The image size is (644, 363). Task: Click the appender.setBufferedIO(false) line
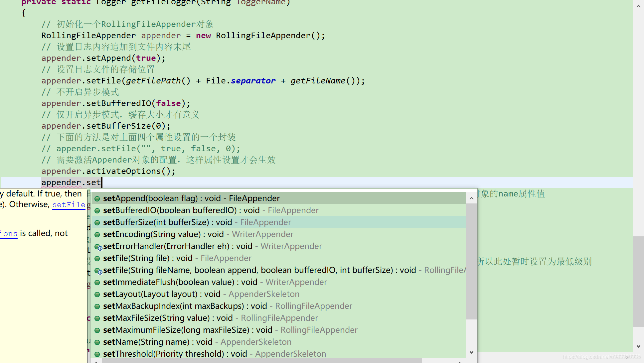pyautogui.click(x=116, y=103)
